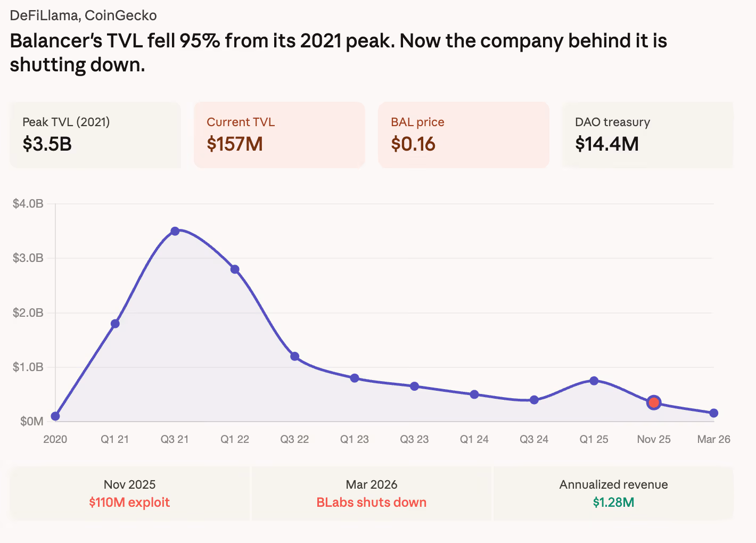
Task: Click the Q1 25 data point
Action: click(x=594, y=381)
